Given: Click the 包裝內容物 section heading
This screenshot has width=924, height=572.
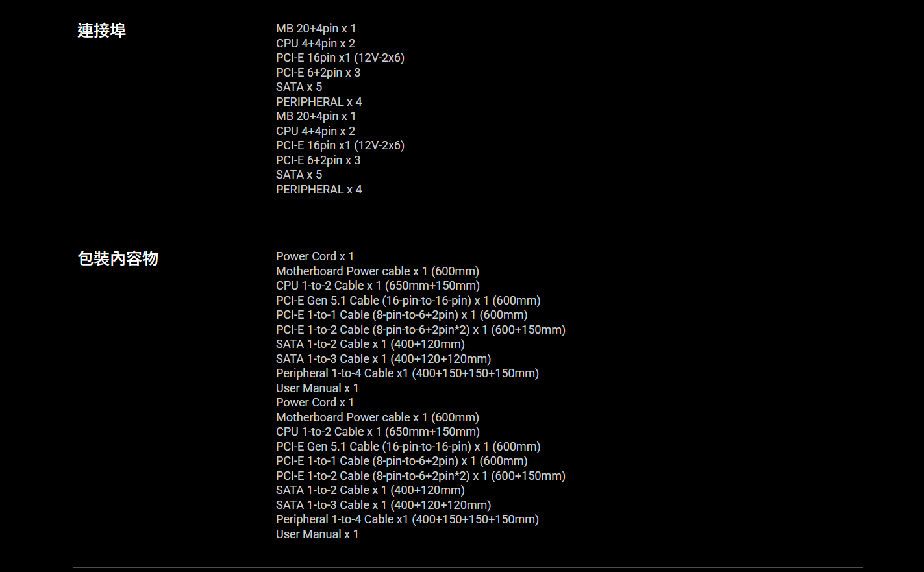Looking at the screenshot, I should coord(118,258).
